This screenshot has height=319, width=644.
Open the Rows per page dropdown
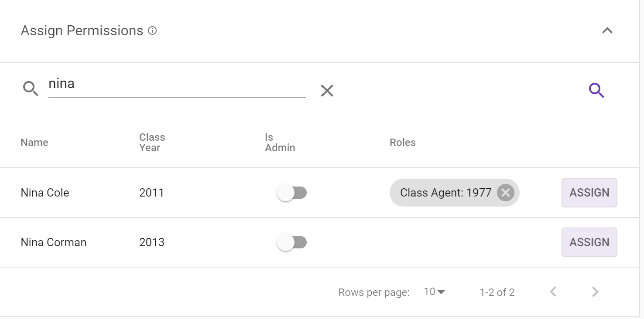[x=435, y=292]
